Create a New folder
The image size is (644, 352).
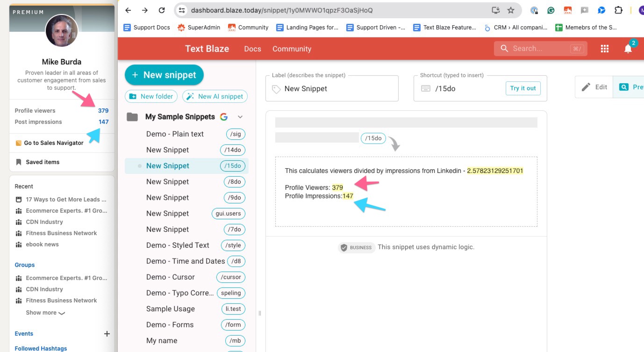point(151,96)
